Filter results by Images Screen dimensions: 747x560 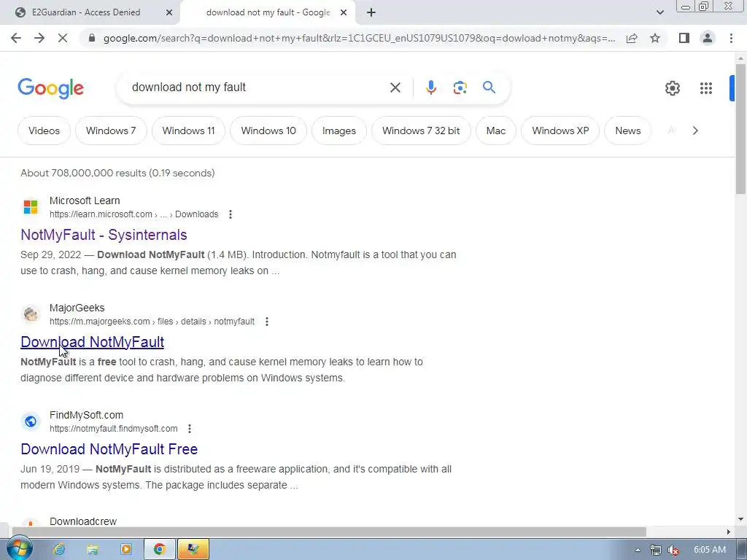[x=338, y=131]
